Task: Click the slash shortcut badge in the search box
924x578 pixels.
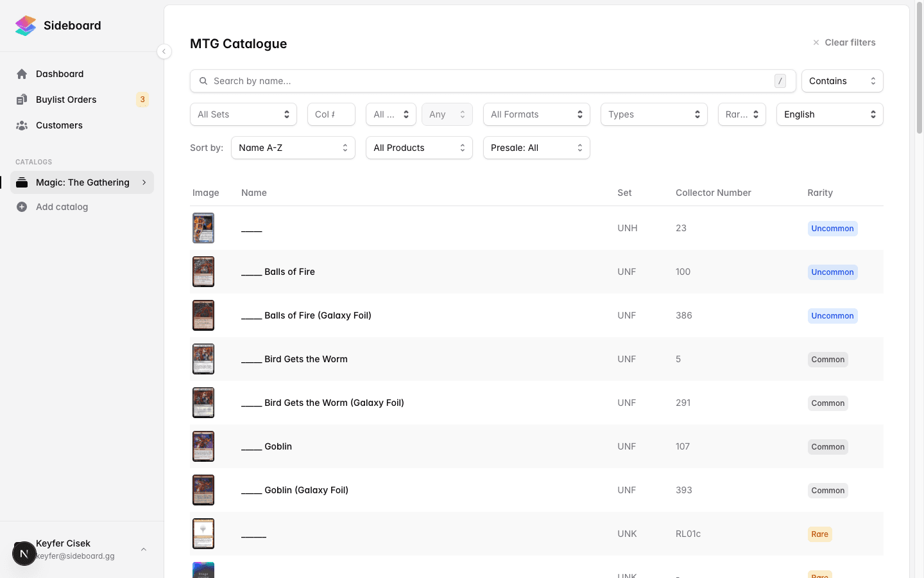Action: [780, 81]
